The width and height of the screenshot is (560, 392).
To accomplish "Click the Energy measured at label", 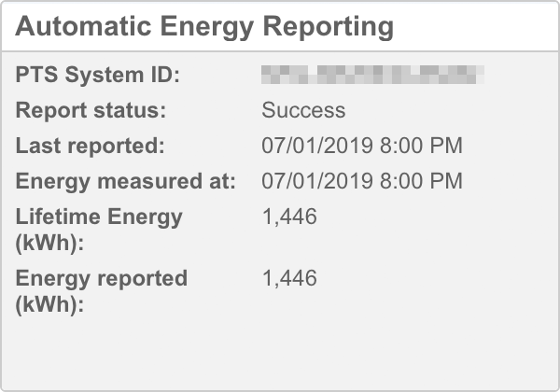I will click(x=125, y=180).
